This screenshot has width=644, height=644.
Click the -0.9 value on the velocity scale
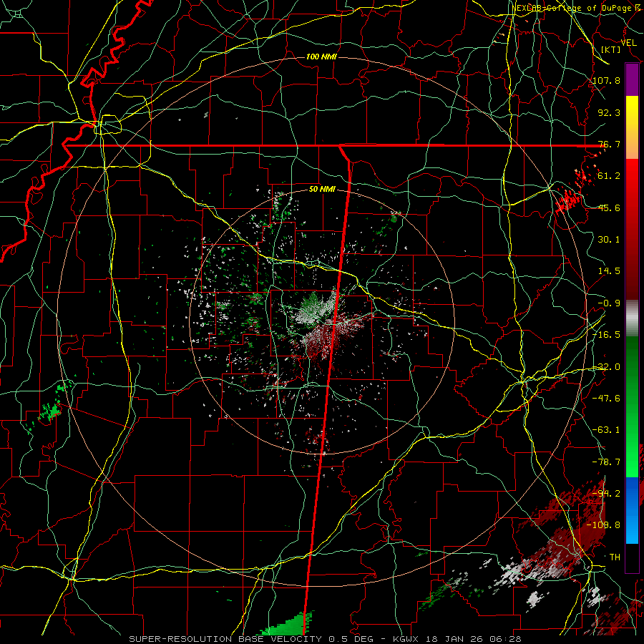[x=609, y=303]
